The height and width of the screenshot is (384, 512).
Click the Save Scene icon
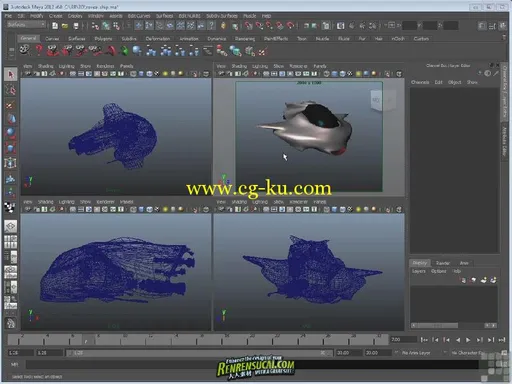coord(76,26)
